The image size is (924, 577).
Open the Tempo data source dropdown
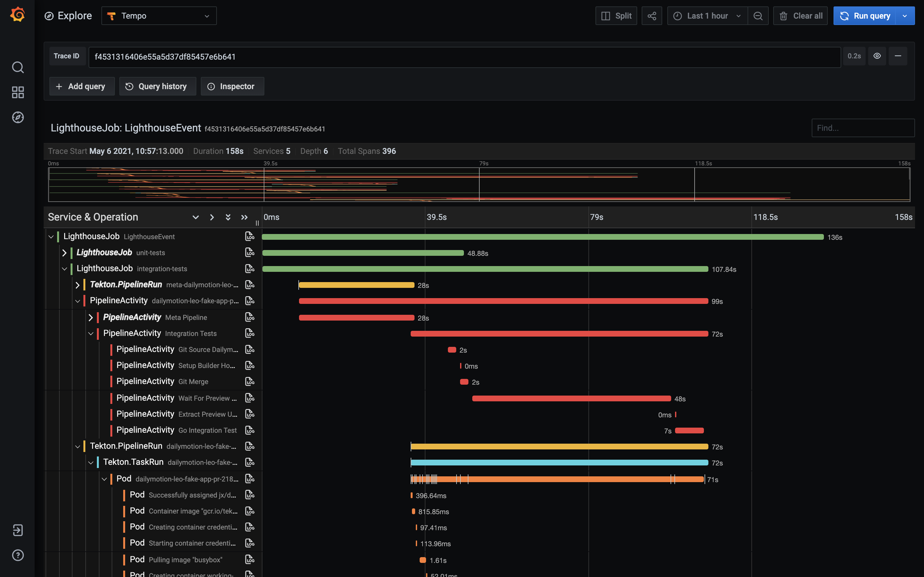(x=159, y=16)
